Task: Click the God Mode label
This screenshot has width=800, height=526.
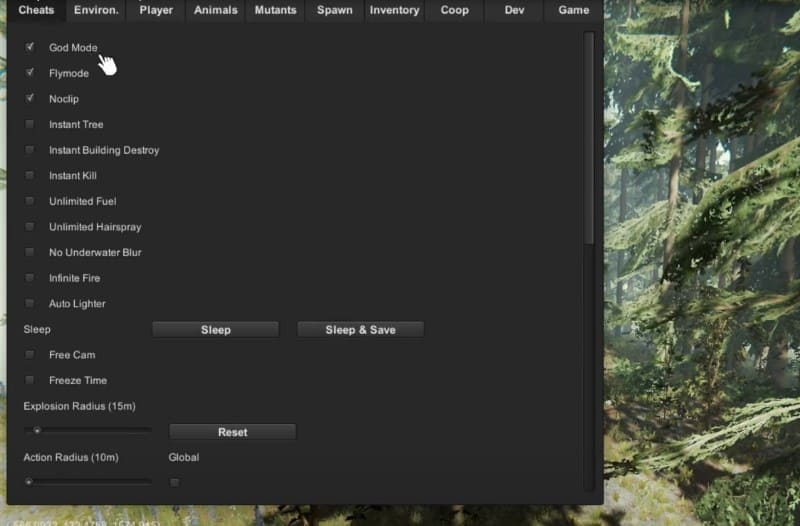Action: [73, 47]
